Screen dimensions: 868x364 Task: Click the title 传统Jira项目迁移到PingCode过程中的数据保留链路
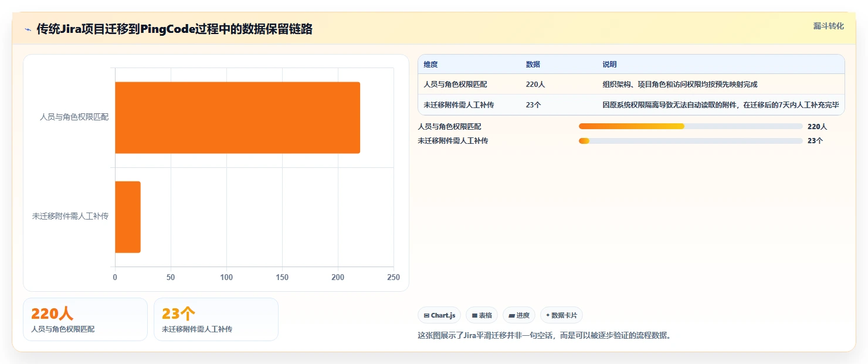click(x=174, y=29)
